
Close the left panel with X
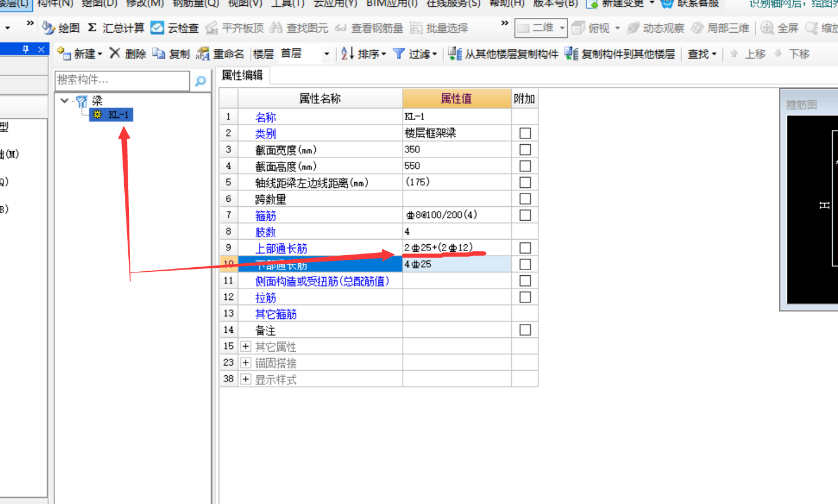[41, 49]
